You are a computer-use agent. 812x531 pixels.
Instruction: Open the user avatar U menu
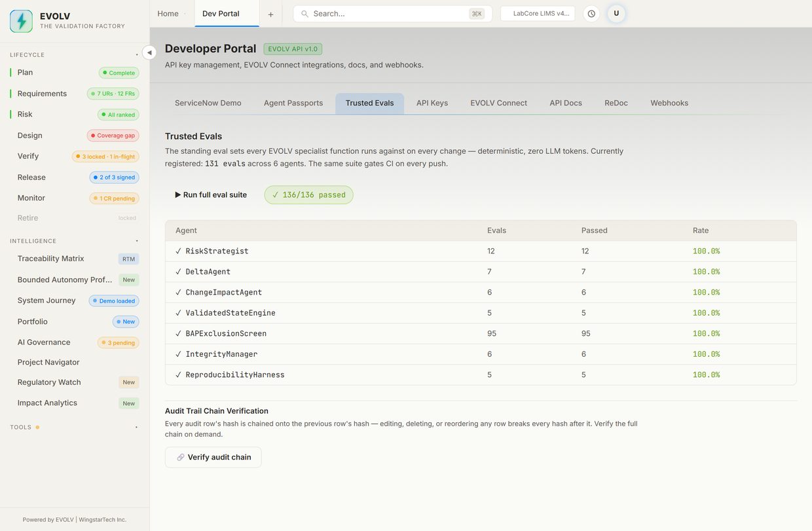coord(616,14)
